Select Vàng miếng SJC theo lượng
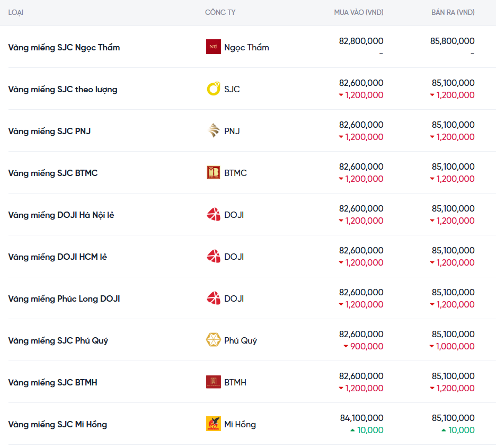 (x=63, y=90)
